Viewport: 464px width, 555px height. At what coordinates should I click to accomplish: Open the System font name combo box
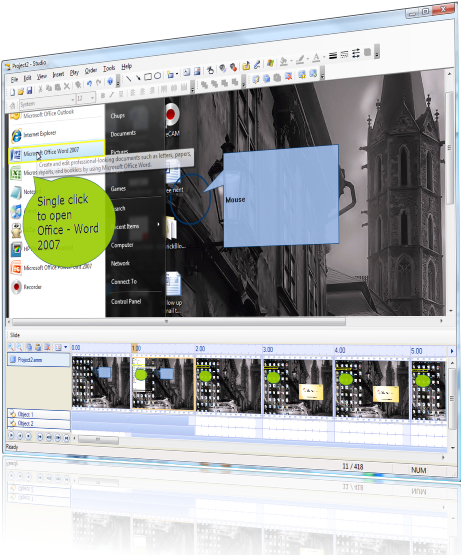tap(47, 102)
